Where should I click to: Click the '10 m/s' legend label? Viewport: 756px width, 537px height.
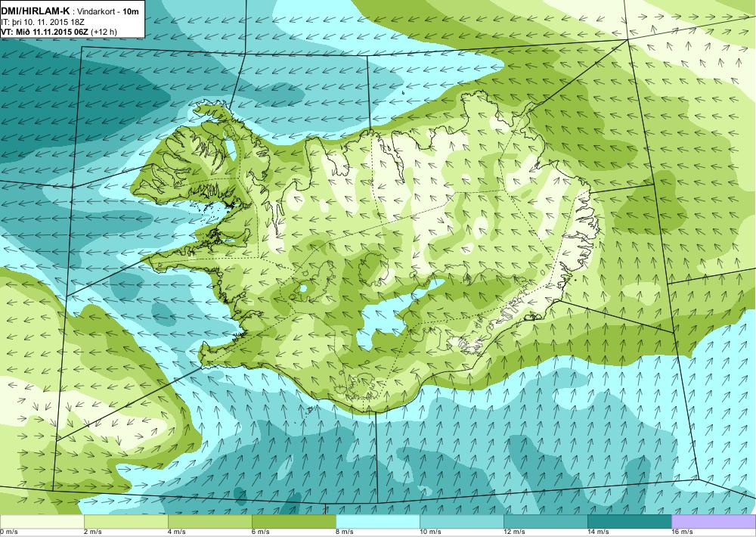coord(431,532)
